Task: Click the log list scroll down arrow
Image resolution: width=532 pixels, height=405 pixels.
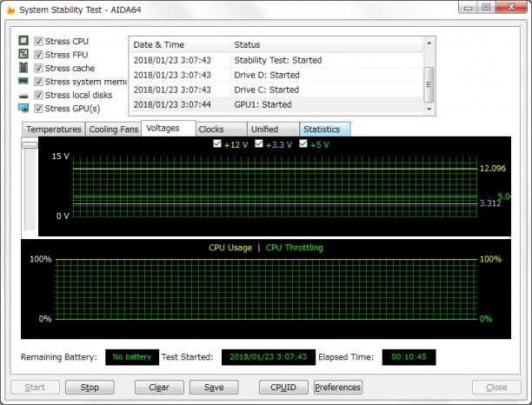Action: coord(429,109)
